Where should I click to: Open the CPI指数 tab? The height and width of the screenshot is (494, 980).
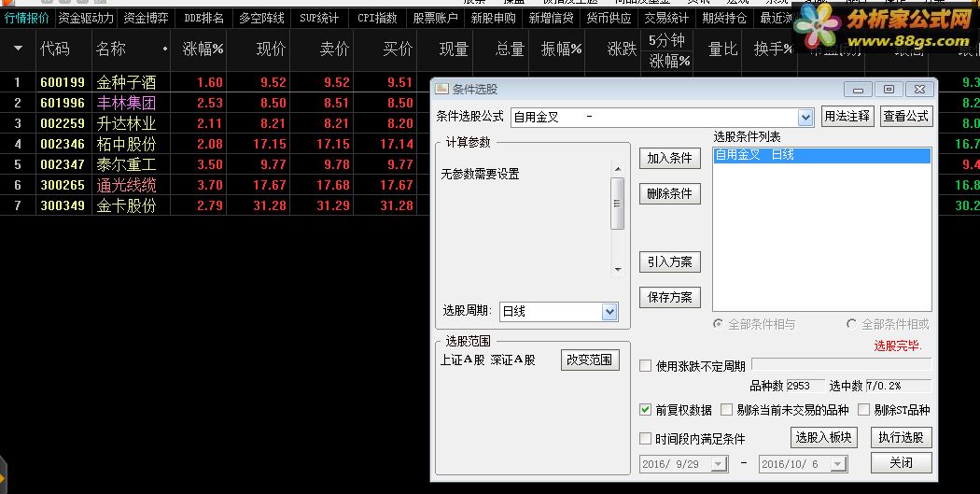tap(377, 18)
